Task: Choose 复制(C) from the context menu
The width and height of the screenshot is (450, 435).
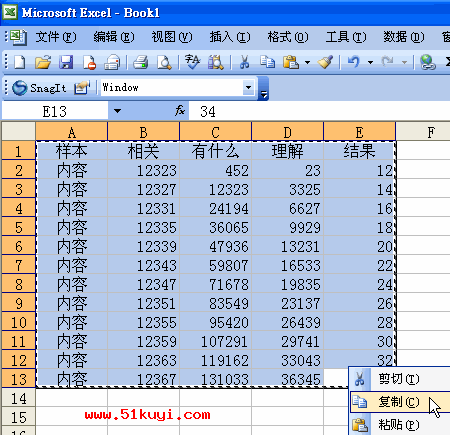Action: pos(400,402)
